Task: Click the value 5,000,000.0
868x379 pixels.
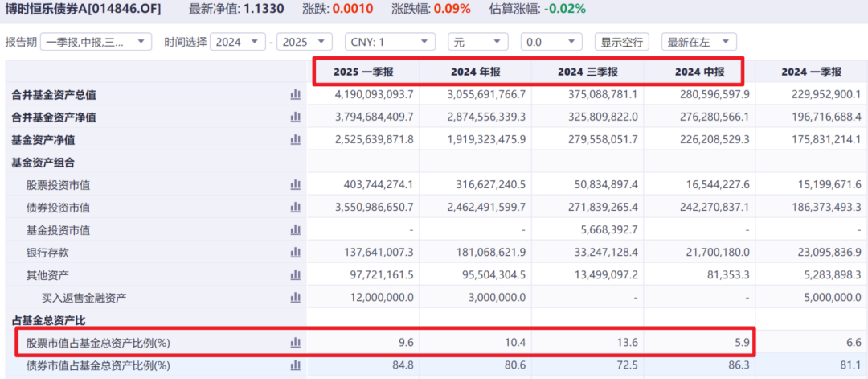Action: point(832,298)
